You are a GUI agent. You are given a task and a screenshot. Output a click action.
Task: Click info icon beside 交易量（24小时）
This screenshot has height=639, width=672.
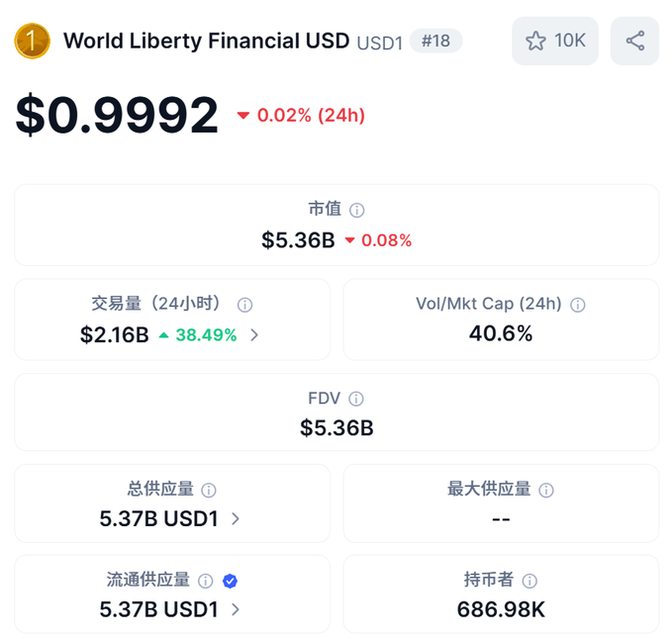point(245,305)
